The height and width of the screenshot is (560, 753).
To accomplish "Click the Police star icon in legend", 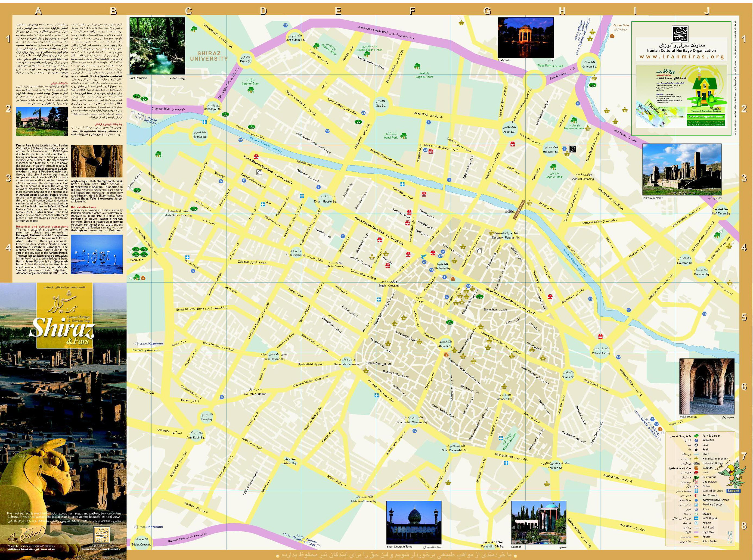I will click(x=696, y=487).
